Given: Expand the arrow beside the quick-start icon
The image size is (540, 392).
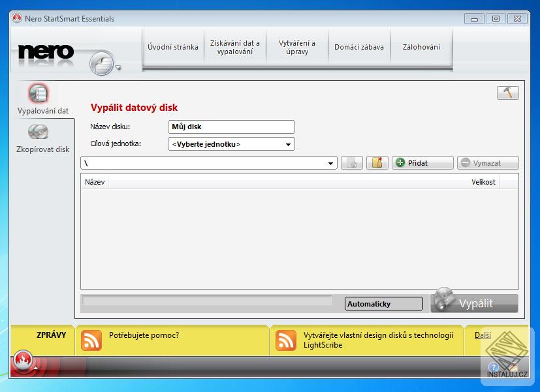Looking at the screenshot, I should [x=118, y=67].
